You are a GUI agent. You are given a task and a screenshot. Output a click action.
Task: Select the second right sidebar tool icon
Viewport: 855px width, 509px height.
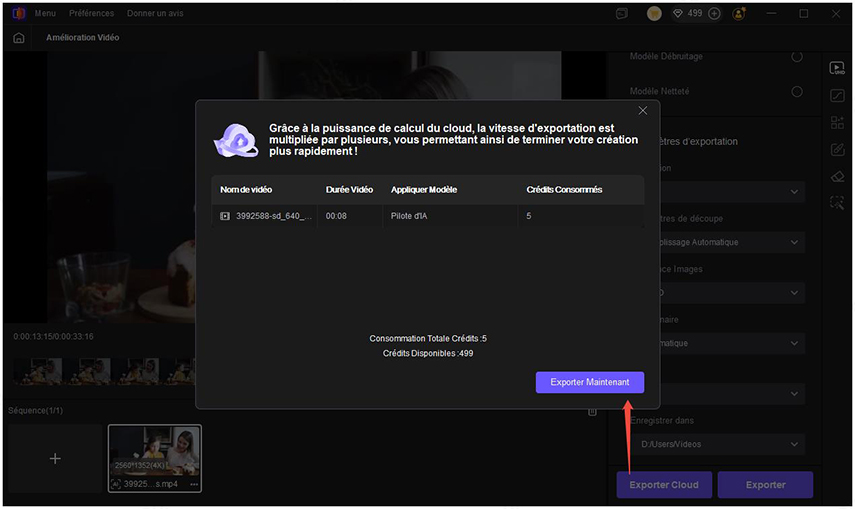[837, 96]
